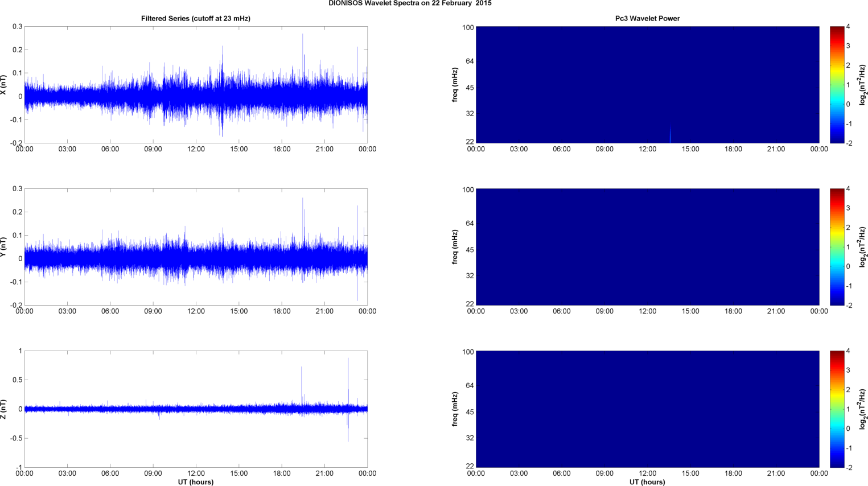Screen dimensions: 868x486
Task: Click inside the Z component filtered series plot
Action: [196, 409]
